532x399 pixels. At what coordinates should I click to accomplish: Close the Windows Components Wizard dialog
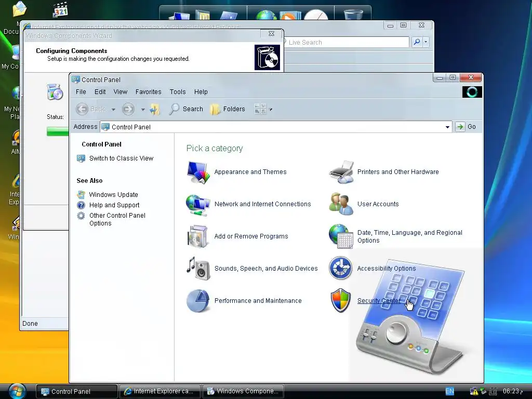point(271,33)
